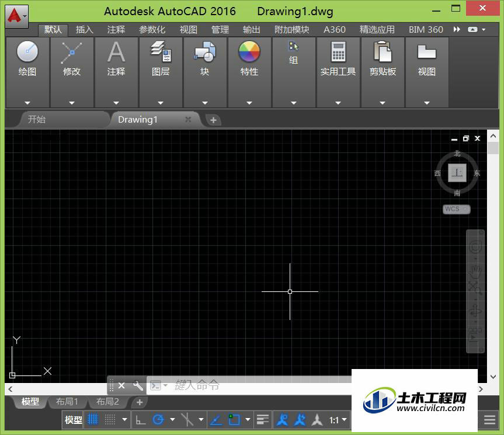Open the status bar customization hamburger menu
Image resolution: width=504 pixels, height=435 pixels.
[490, 420]
